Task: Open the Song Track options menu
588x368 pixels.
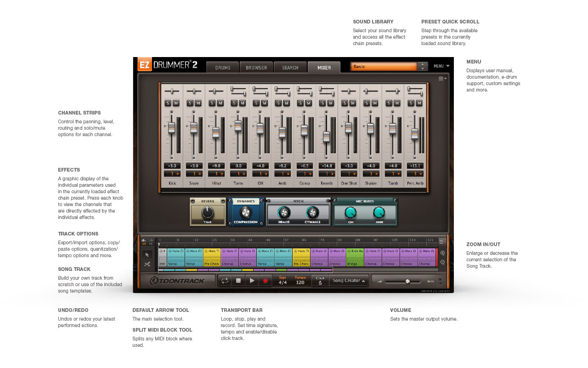Action: click(x=442, y=241)
